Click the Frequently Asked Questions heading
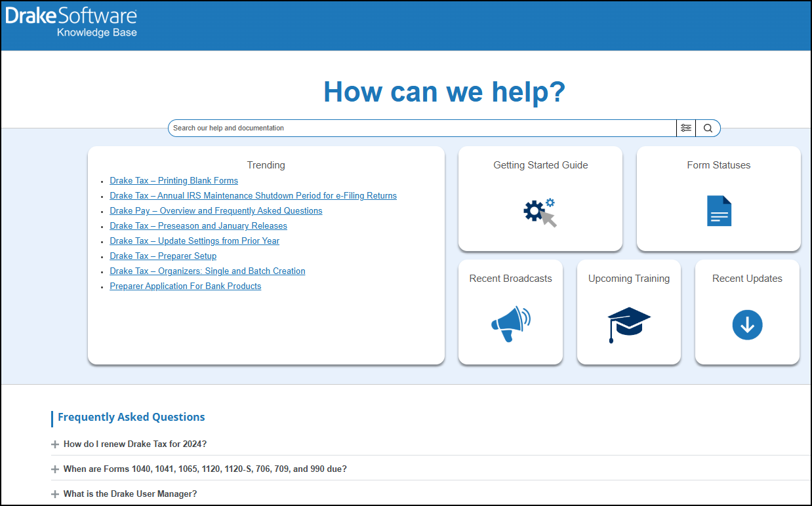Viewport: 812px width, 506px height. 131,418
